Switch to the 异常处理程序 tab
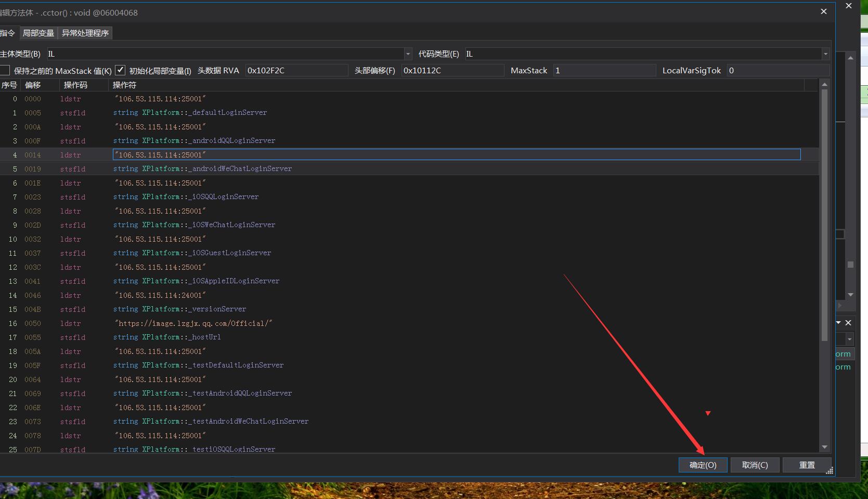 tap(85, 33)
